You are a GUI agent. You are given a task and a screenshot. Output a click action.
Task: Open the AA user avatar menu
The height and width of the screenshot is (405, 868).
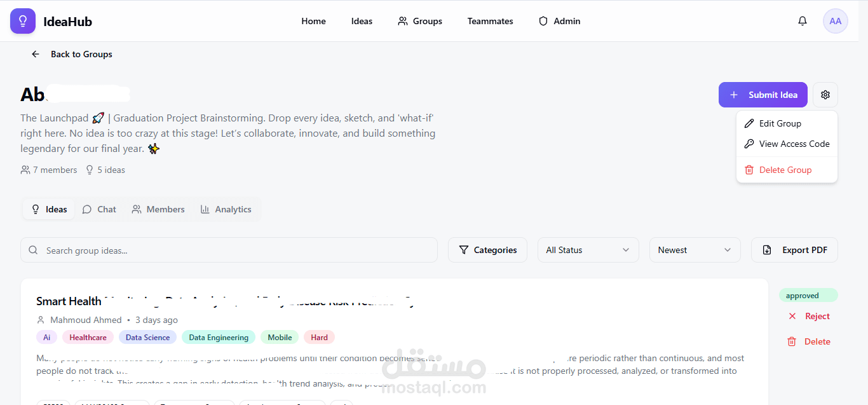click(x=835, y=21)
